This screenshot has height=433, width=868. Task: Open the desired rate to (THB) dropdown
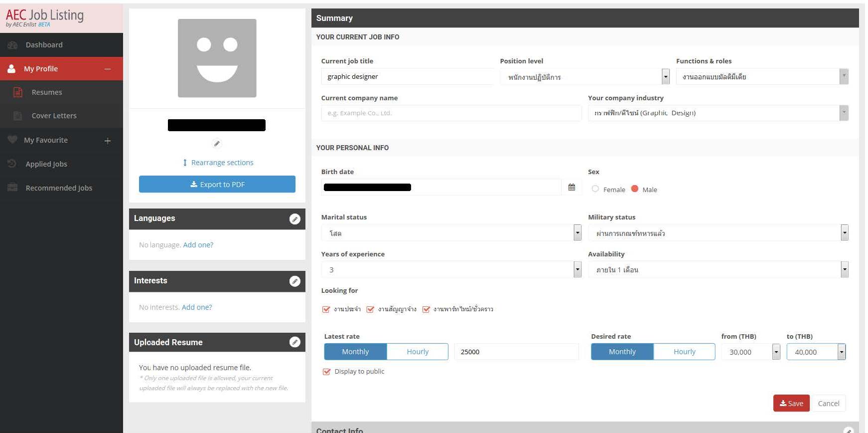click(x=816, y=352)
